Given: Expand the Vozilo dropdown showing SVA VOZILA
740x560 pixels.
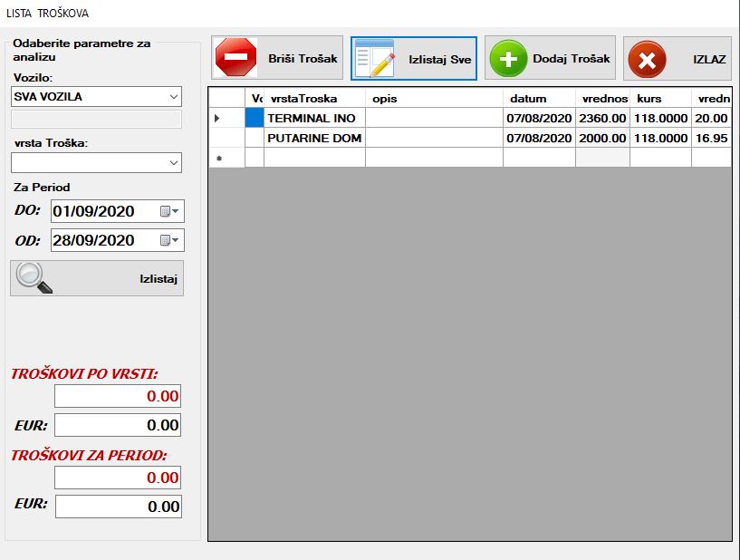Looking at the screenshot, I should point(173,96).
